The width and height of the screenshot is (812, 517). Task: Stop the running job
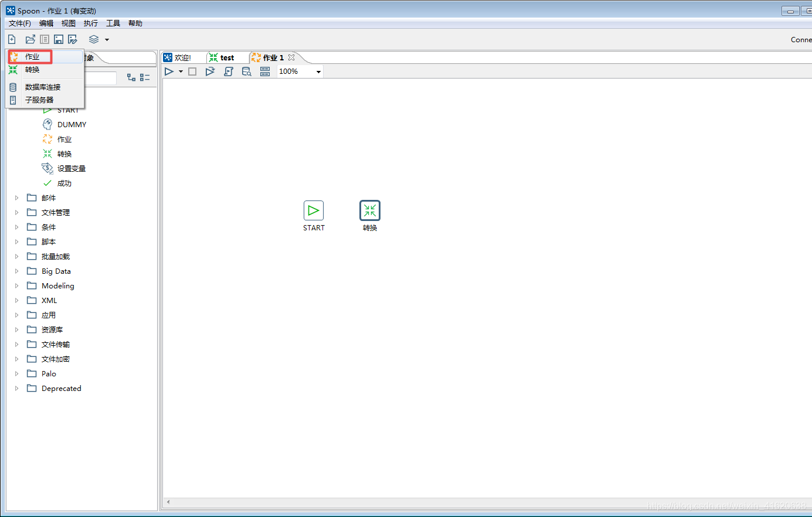pyautogui.click(x=192, y=72)
